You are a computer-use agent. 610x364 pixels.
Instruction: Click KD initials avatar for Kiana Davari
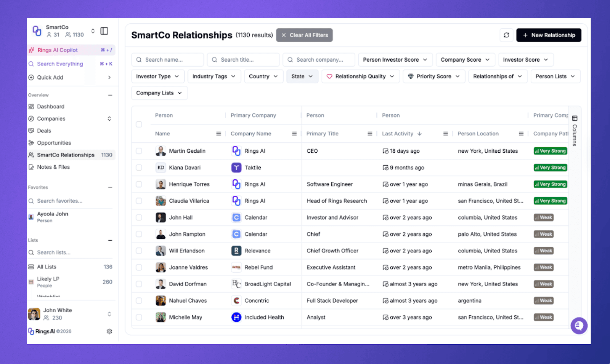tap(161, 168)
